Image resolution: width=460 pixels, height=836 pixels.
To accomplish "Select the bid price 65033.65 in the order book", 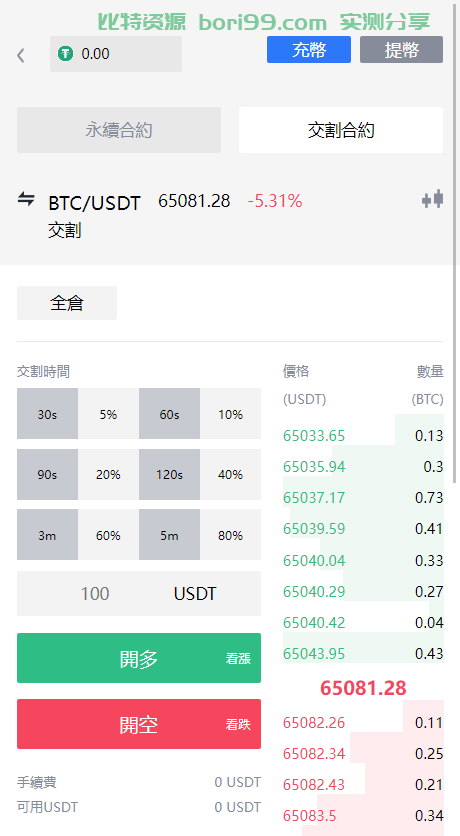I will [x=314, y=436].
